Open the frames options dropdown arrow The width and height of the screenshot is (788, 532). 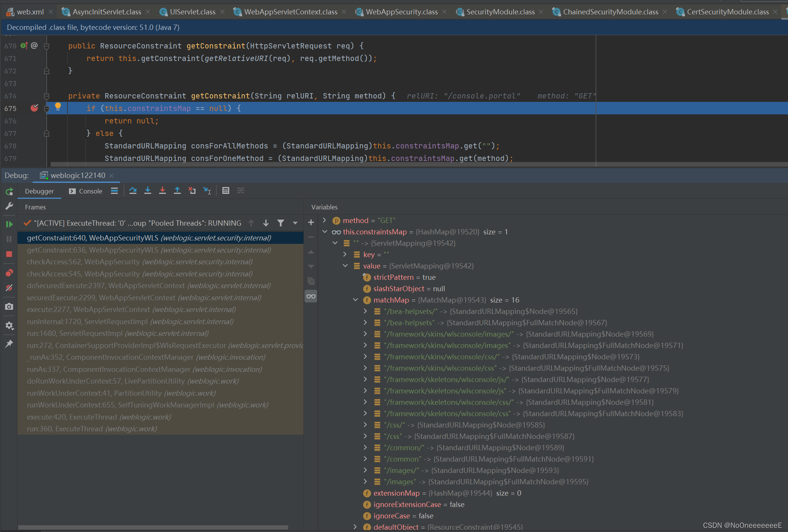click(295, 223)
